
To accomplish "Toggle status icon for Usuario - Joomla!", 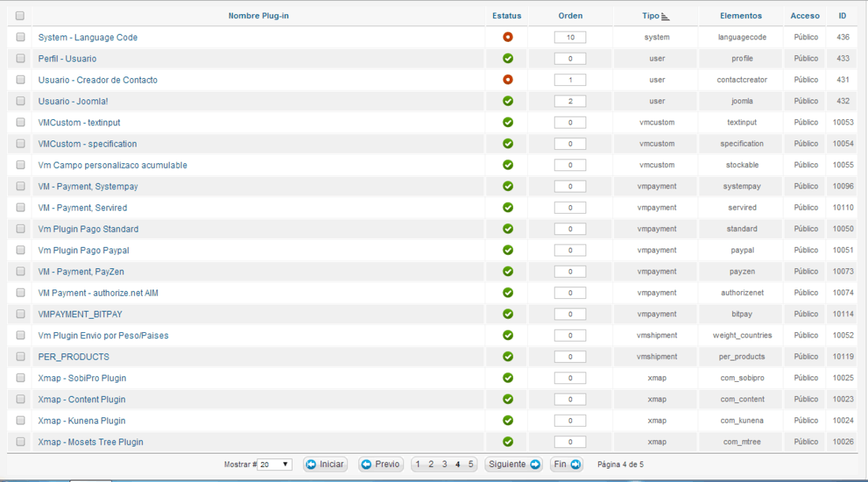I will click(507, 101).
